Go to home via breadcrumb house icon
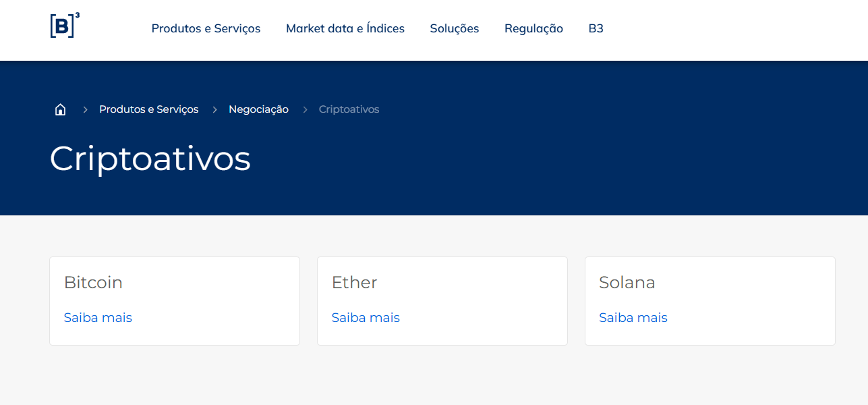 pyautogui.click(x=60, y=109)
